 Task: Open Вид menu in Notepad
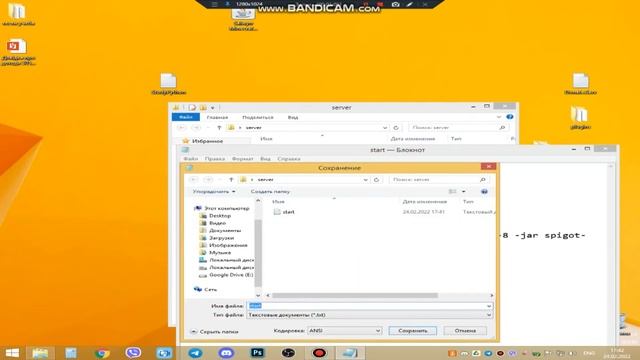265,159
